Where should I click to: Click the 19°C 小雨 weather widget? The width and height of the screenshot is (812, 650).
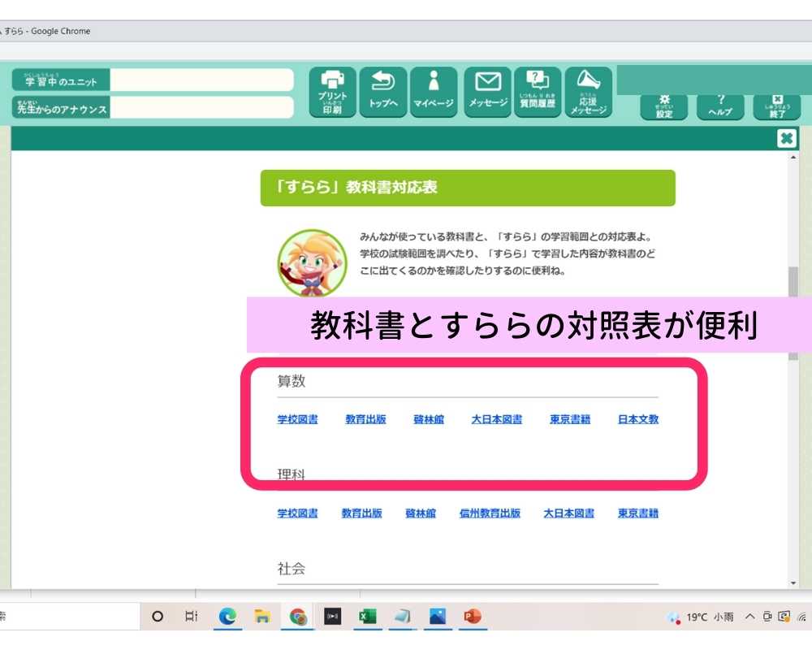pos(700,617)
